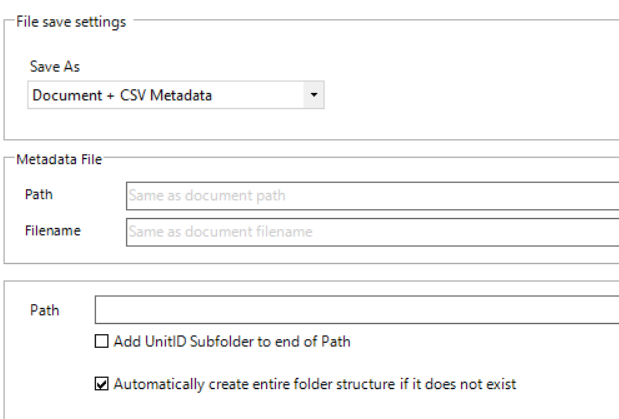619x419 pixels.
Task: Open the Save As dropdown arrow
Action: point(314,95)
